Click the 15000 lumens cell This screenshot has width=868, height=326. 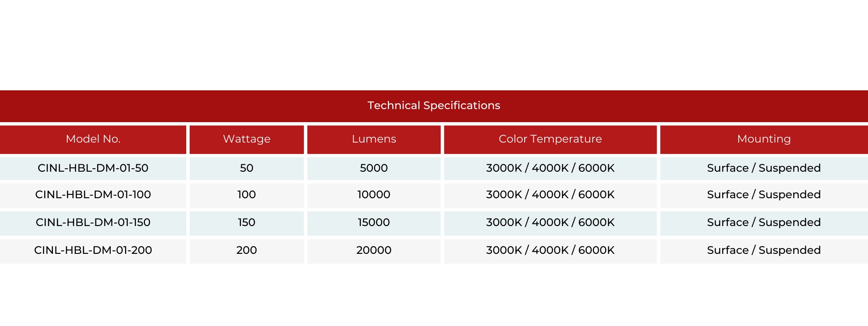[x=374, y=223]
